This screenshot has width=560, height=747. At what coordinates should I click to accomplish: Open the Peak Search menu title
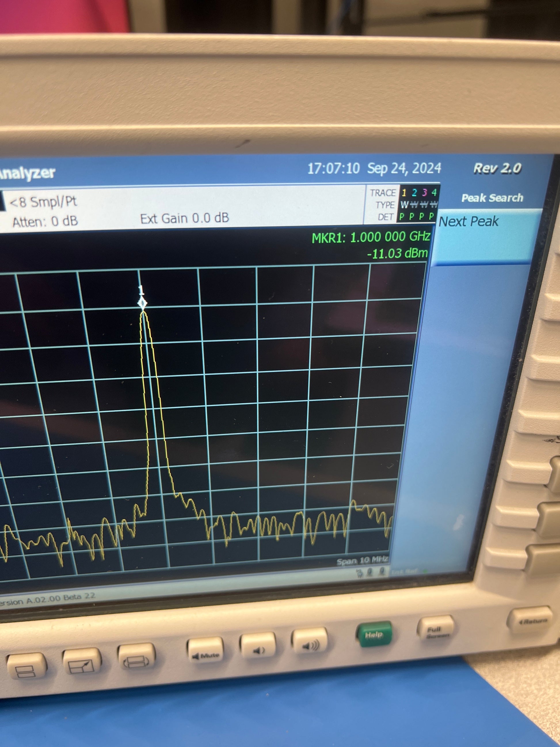[x=492, y=198]
